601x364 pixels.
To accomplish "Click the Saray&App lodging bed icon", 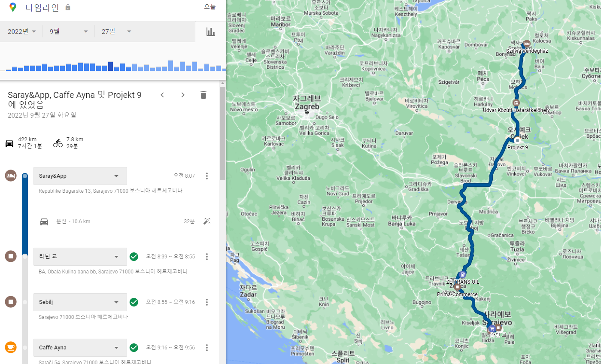I will (11, 176).
